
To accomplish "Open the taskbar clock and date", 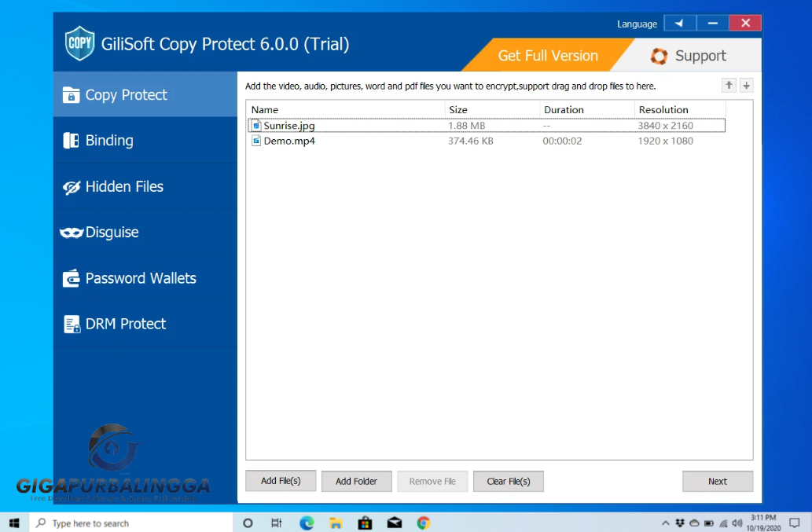I will (x=763, y=523).
